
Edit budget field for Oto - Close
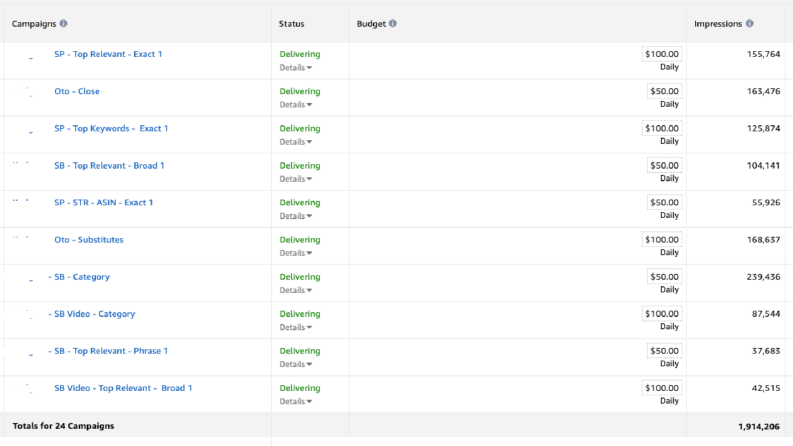pyautogui.click(x=664, y=91)
